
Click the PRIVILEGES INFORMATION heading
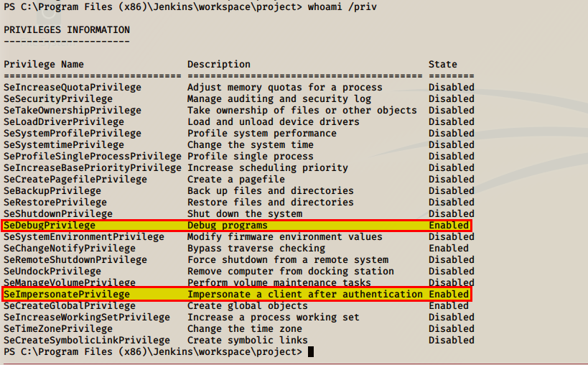[67, 29]
